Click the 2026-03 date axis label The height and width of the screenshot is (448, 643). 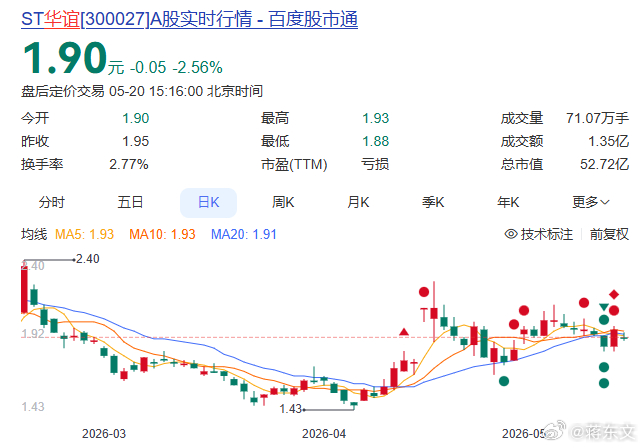tap(104, 434)
